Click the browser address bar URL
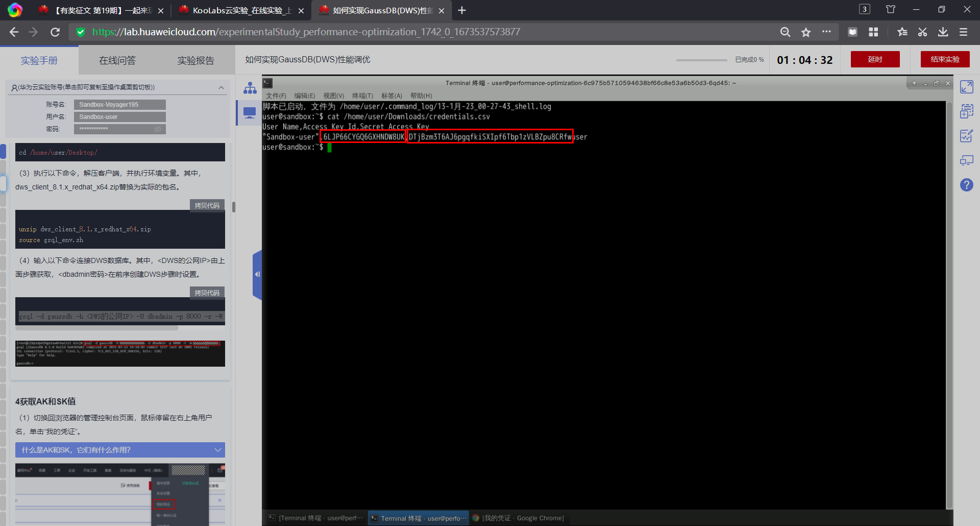Viewport: 980px width, 526px height. click(306, 32)
